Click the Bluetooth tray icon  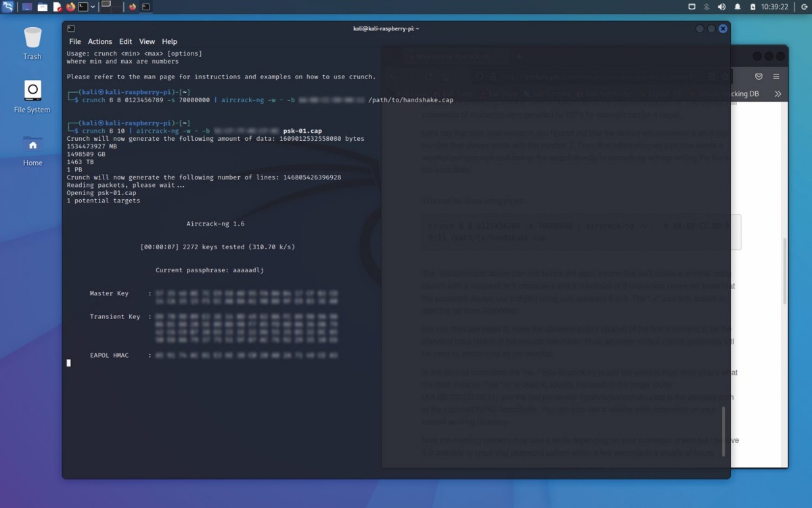(706, 7)
